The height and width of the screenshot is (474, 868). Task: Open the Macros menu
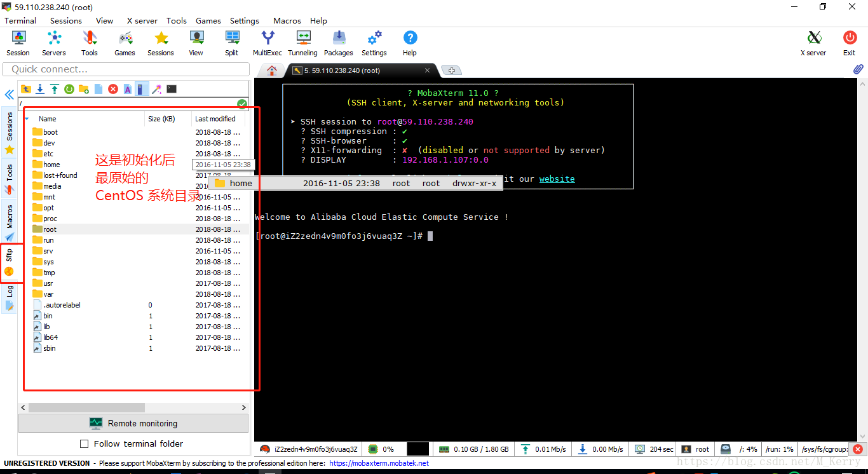[x=287, y=20]
